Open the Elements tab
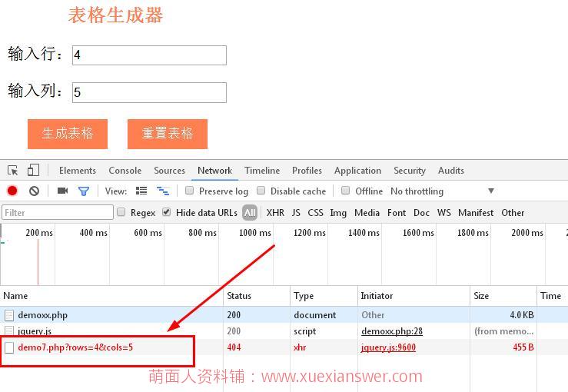The height and width of the screenshot is (392, 568). coord(78,171)
